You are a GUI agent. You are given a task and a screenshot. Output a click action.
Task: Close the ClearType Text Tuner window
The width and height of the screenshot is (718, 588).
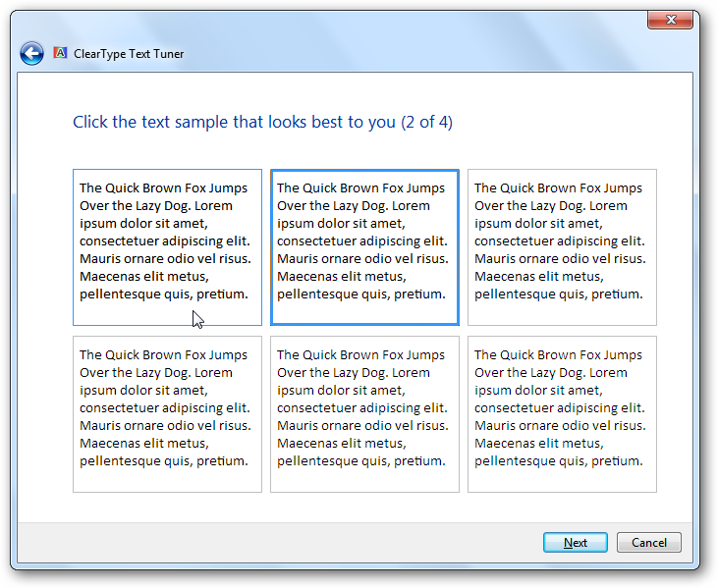pos(670,20)
